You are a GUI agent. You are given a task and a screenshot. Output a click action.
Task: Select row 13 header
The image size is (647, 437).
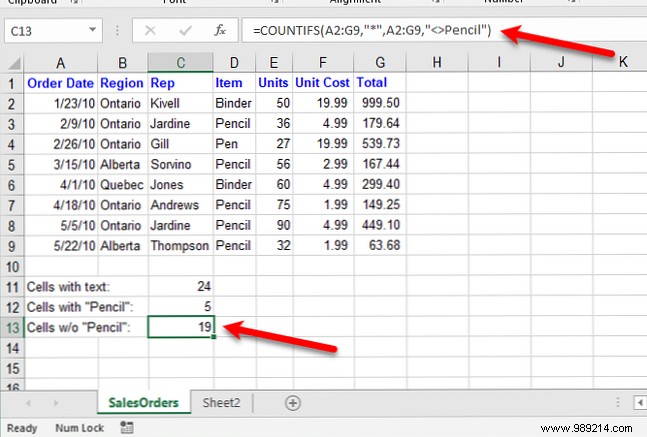(x=12, y=328)
